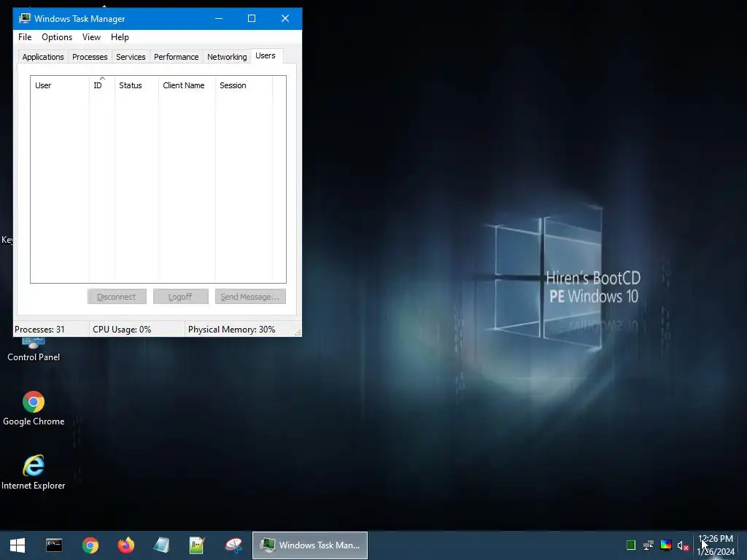Image resolution: width=747 pixels, height=560 pixels.
Task: Click the Disconnect button
Action: 117,297
